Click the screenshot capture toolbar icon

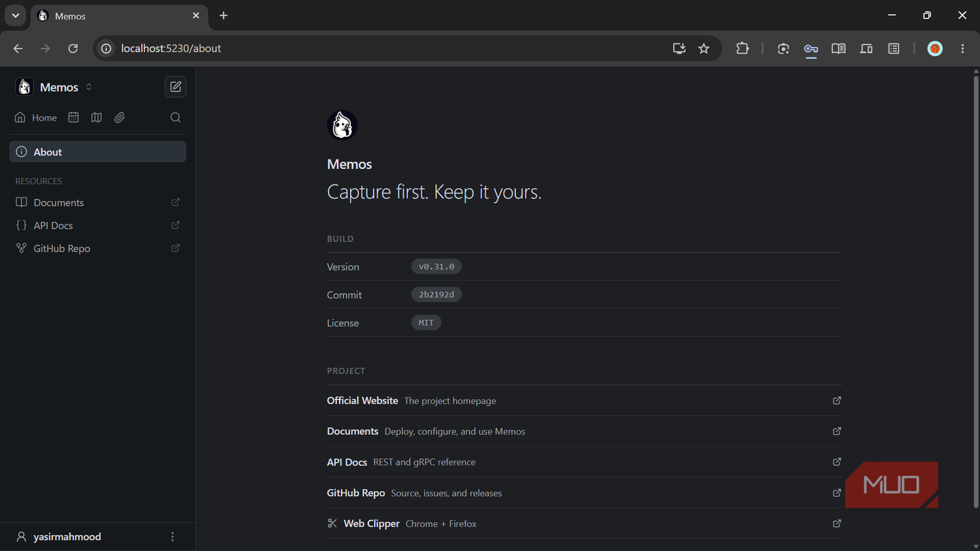[x=783, y=48]
